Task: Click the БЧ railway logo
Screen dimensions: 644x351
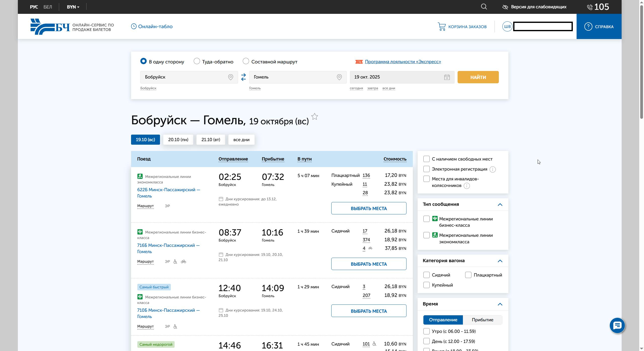Action: point(50,26)
